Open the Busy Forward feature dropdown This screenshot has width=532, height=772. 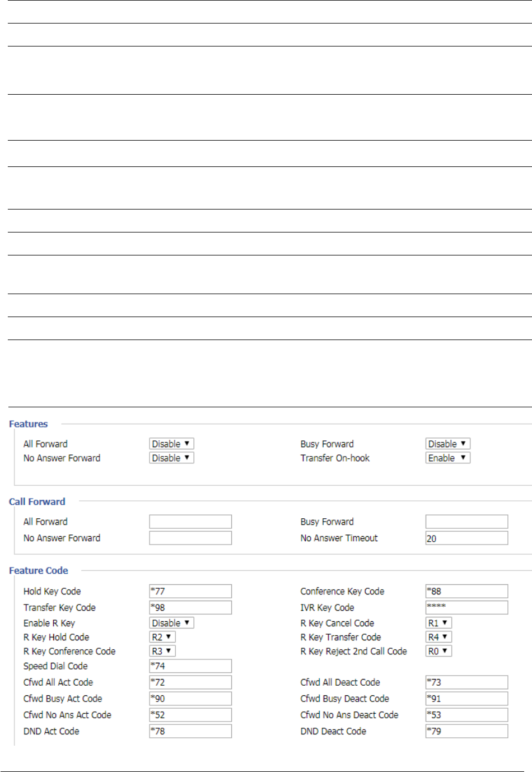pyautogui.click(x=447, y=444)
